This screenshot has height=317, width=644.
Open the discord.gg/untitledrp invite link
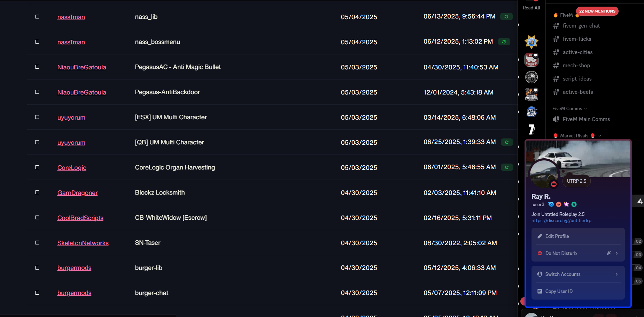[x=561, y=221]
